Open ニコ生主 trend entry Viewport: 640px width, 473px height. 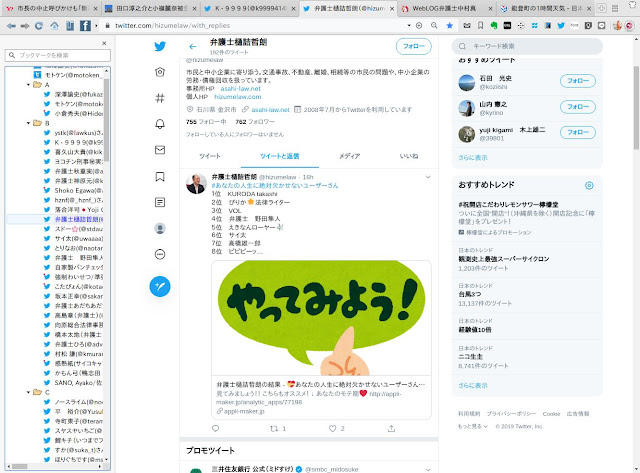pos(527,357)
